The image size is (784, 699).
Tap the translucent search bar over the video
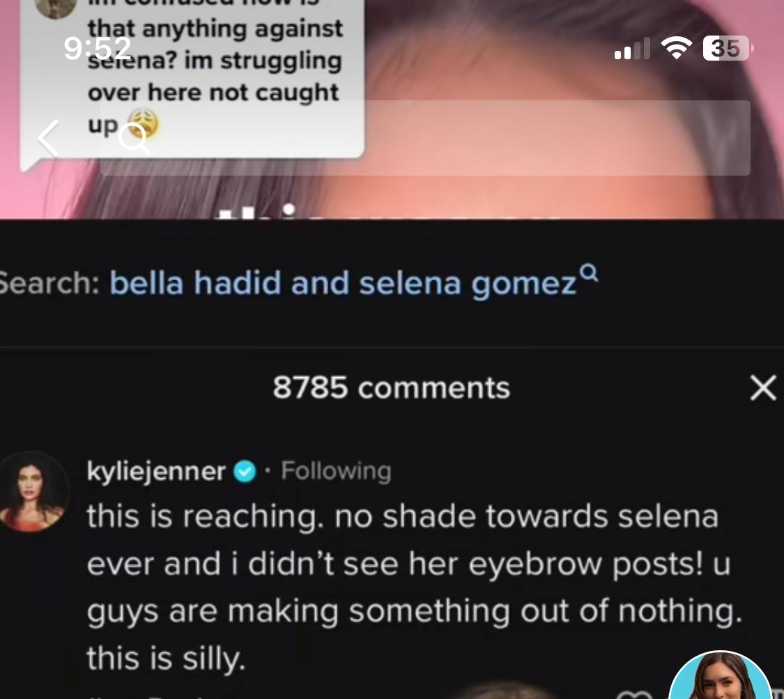tap(425, 138)
